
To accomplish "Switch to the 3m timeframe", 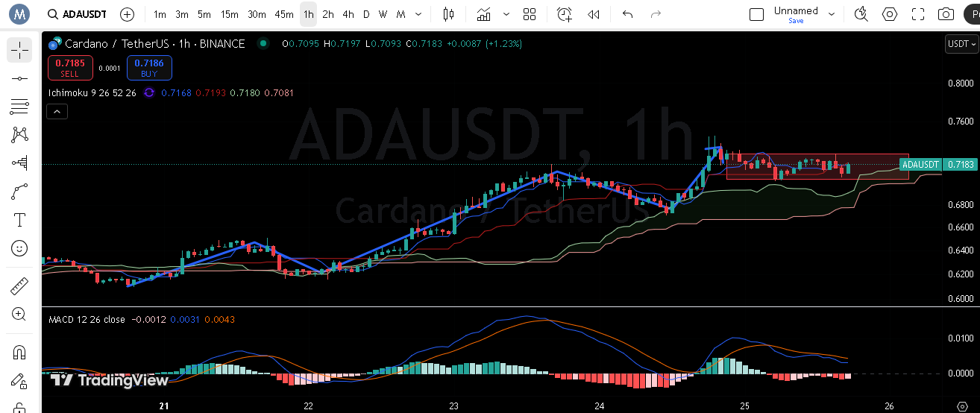I will pos(182,14).
